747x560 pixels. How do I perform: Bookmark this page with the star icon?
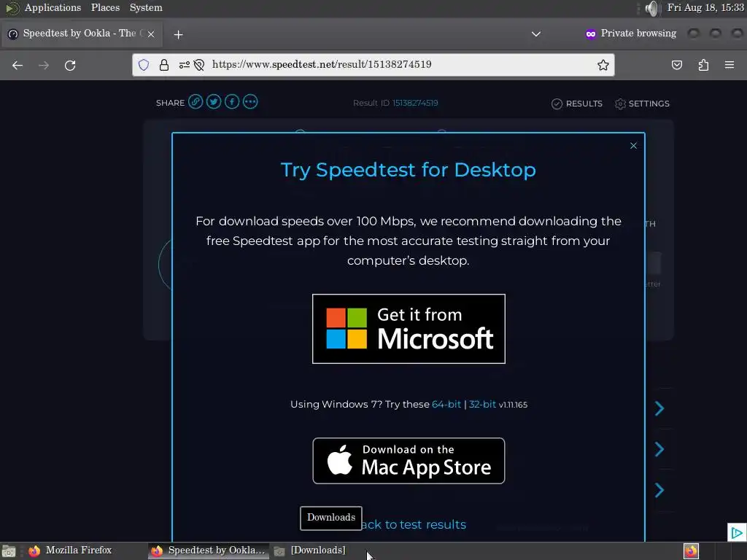[x=603, y=65]
